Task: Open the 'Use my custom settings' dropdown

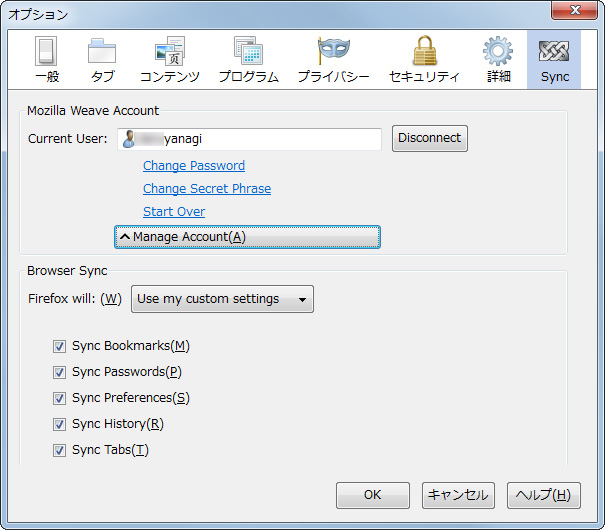Action: (x=222, y=299)
